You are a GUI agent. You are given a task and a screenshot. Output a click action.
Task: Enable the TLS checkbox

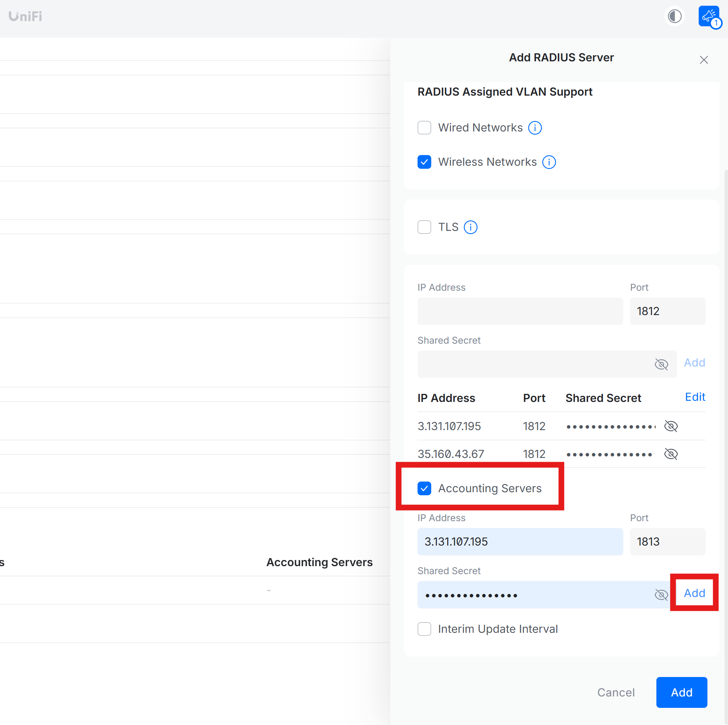[x=424, y=227]
